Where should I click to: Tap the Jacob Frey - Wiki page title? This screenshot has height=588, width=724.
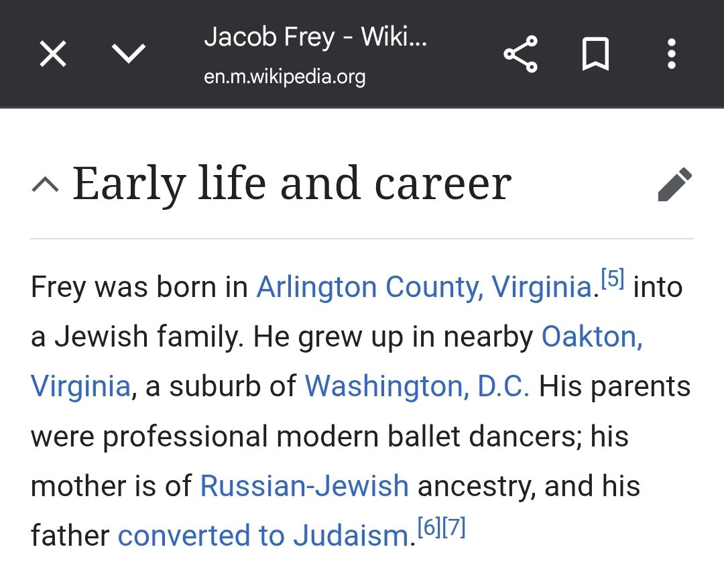pyautogui.click(x=315, y=36)
